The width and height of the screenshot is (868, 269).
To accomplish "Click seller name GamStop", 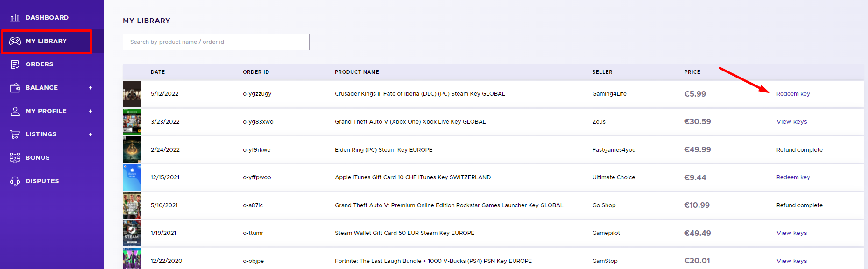I will (605, 261).
